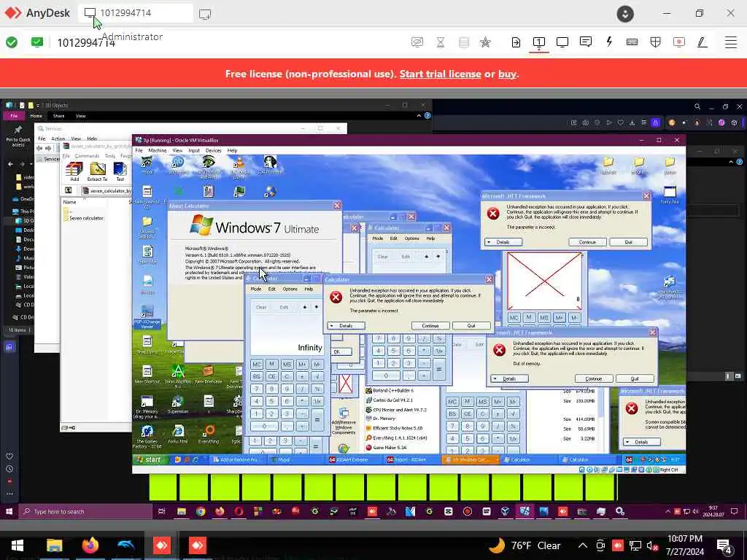Activate AnyDesk whiteboard pen icon

(x=702, y=42)
